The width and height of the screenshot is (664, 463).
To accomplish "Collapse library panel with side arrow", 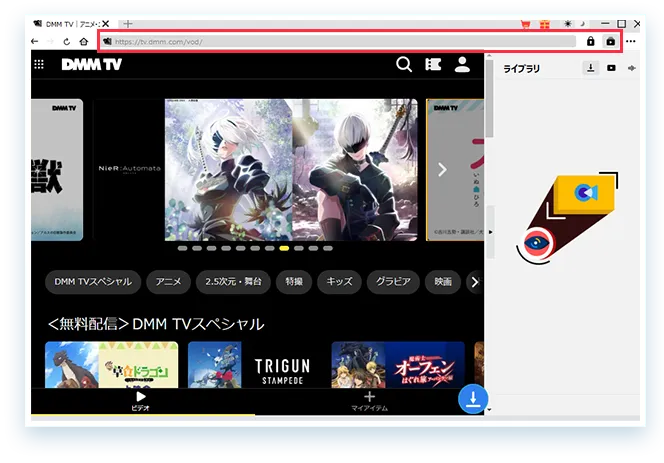I will pos(490,232).
